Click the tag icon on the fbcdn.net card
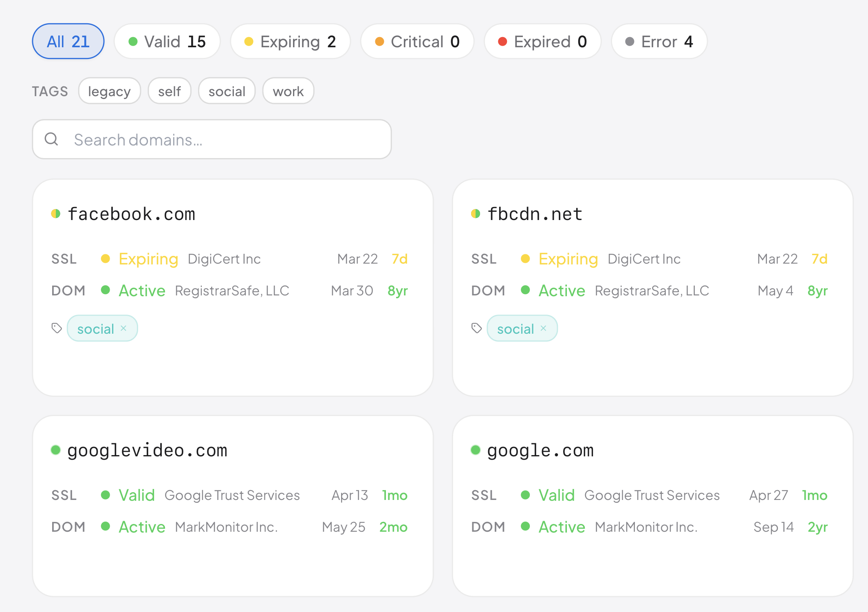 click(x=476, y=328)
